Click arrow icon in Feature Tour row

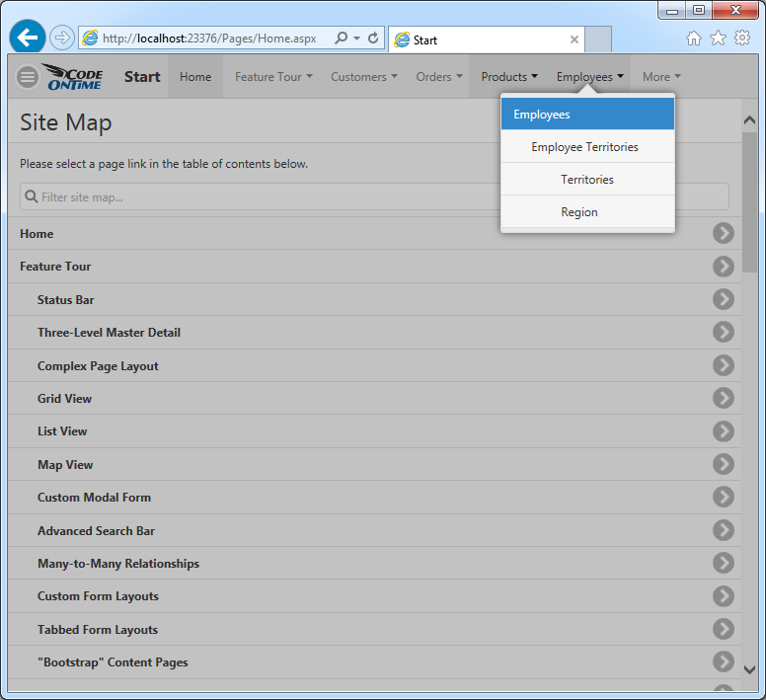tap(724, 267)
